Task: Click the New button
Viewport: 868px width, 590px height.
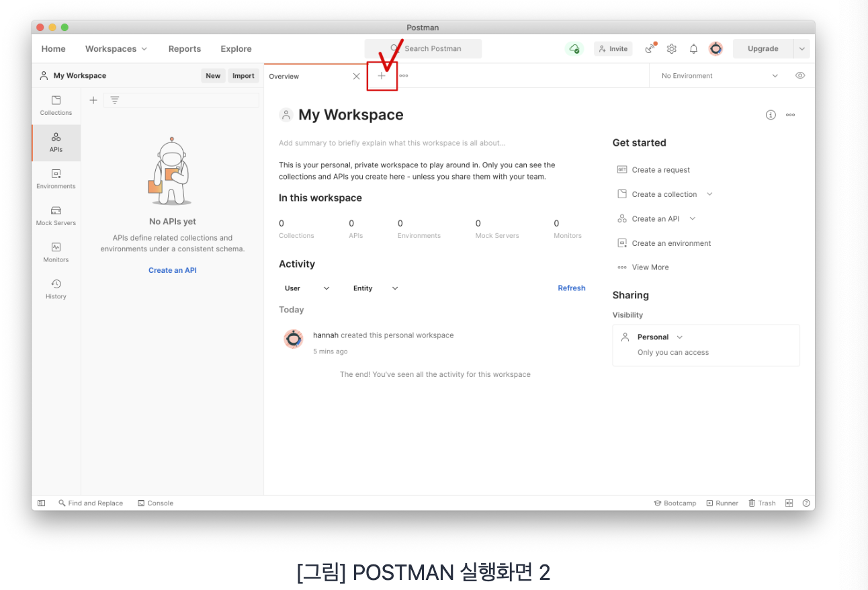Action: click(x=213, y=76)
